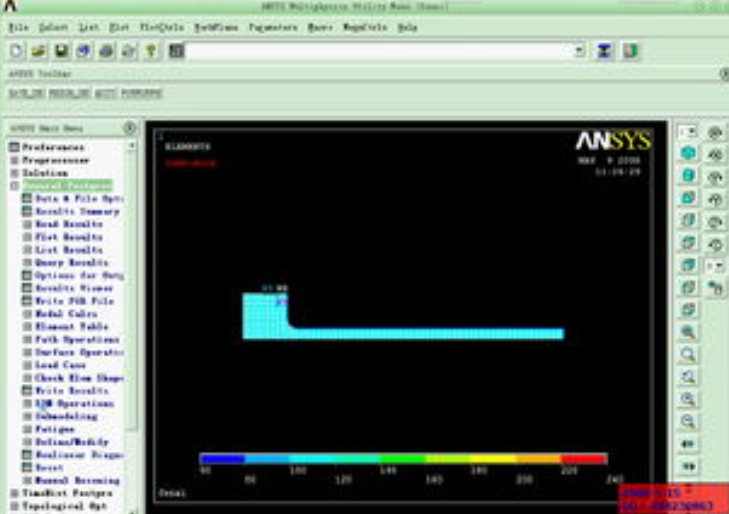The height and width of the screenshot is (514, 729).
Task: Click the RESUM_DB toolbar button
Action: (x=69, y=93)
